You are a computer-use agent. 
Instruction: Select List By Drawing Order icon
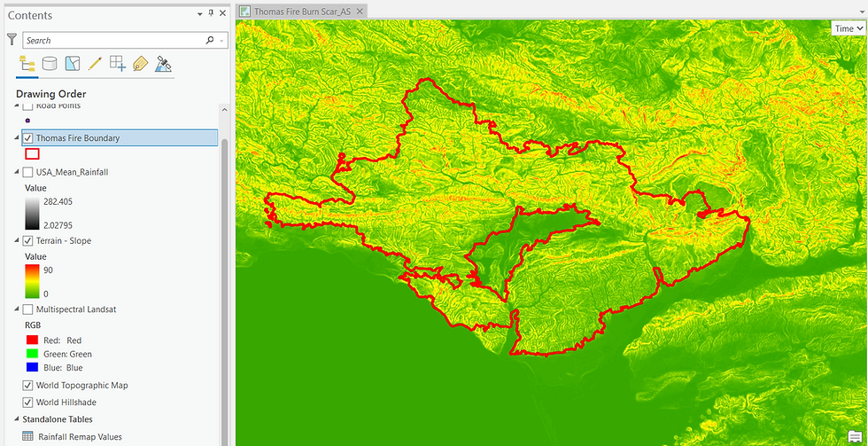click(x=27, y=63)
